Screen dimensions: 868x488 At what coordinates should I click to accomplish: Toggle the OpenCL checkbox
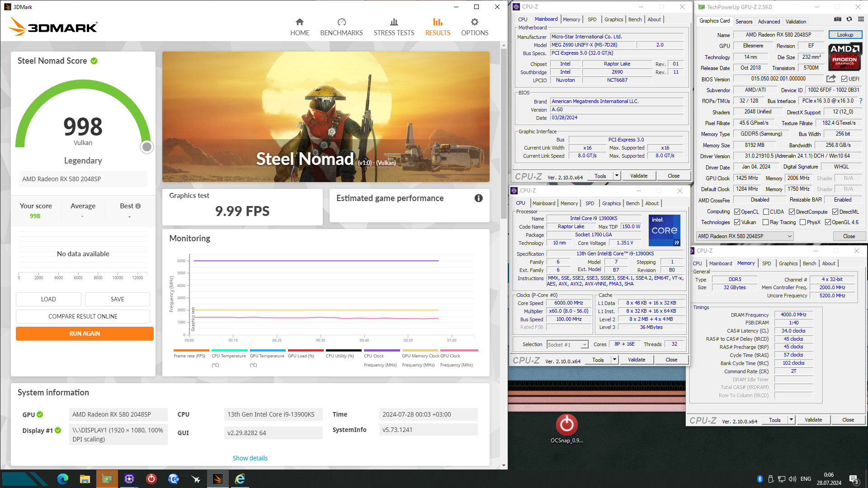(x=737, y=212)
